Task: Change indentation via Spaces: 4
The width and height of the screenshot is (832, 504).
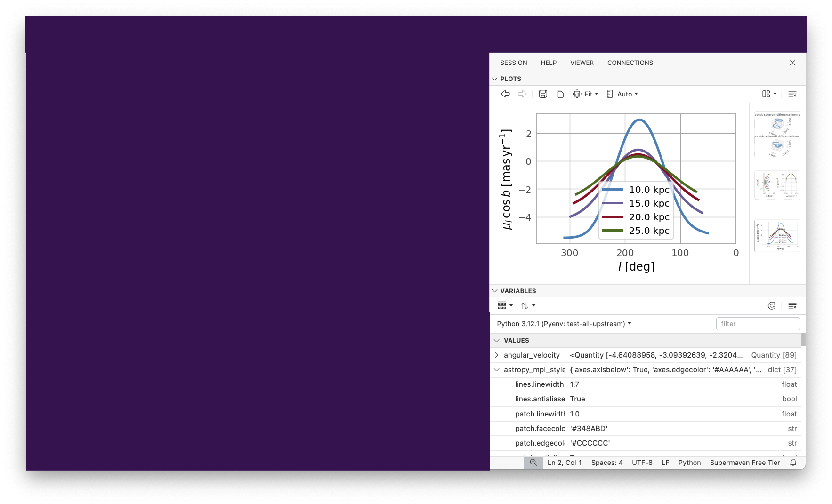Action: pyautogui.click(x=607, y=463)
